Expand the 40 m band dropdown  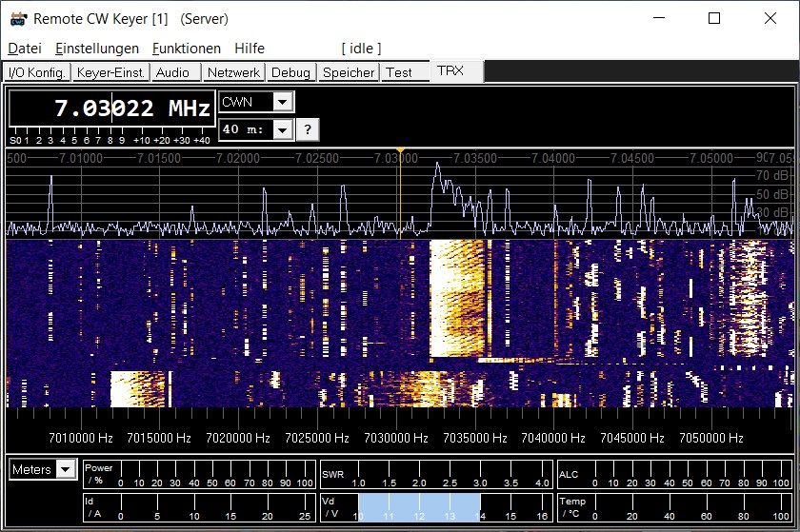(x=283, y=129)
